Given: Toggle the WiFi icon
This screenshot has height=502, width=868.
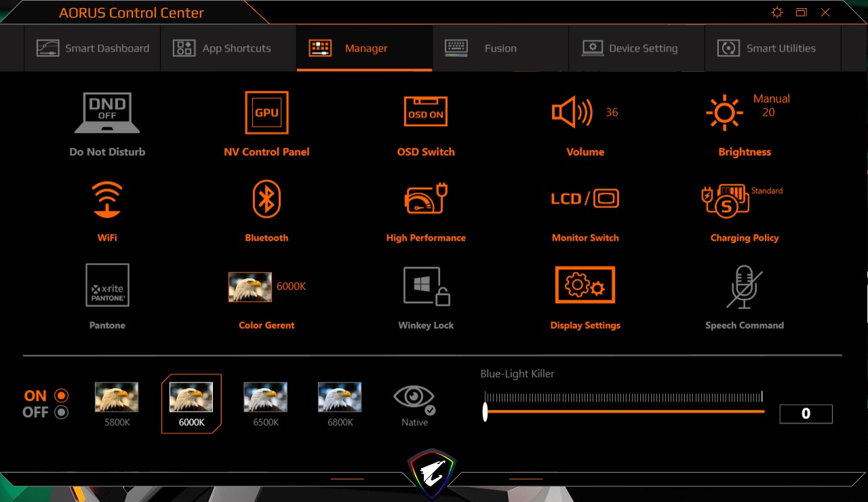Looking at the screenshot, I should [107, 199].
